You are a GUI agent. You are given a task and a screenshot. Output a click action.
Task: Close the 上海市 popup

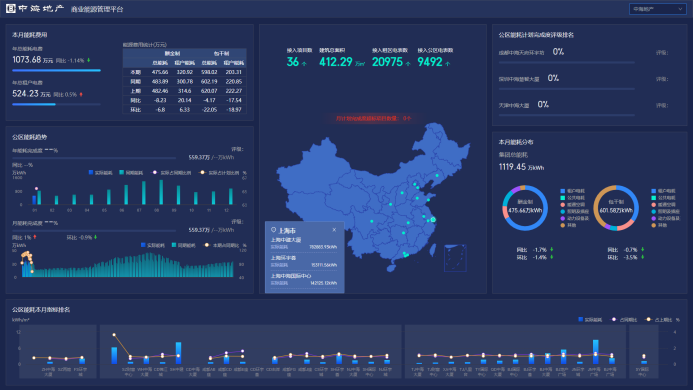pos(334,229)
